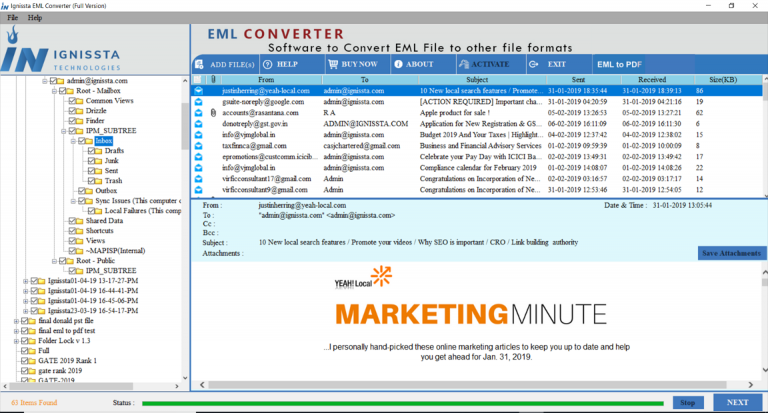Image resolution: width=768 pixels, height=413 pixels.
Task: Open the Help menu
Action: (35, 18)
